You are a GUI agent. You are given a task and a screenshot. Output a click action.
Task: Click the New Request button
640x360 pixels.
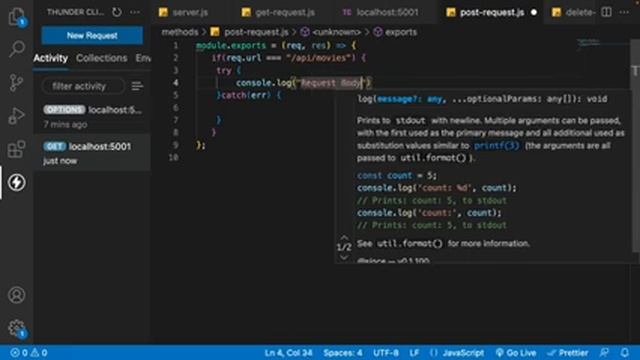point(92,36)
